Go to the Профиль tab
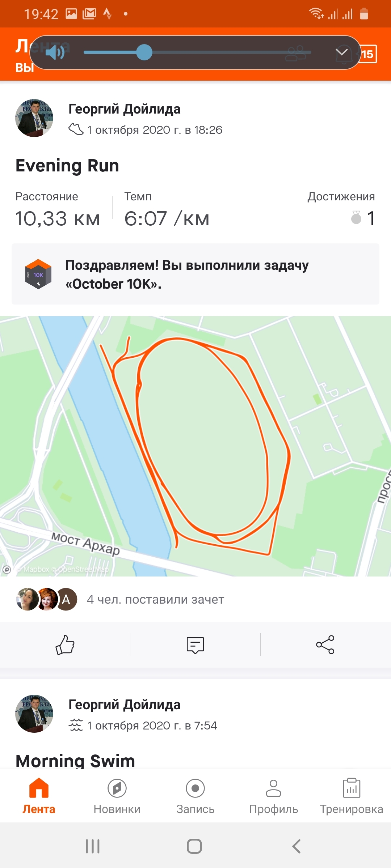 point(274,796)
